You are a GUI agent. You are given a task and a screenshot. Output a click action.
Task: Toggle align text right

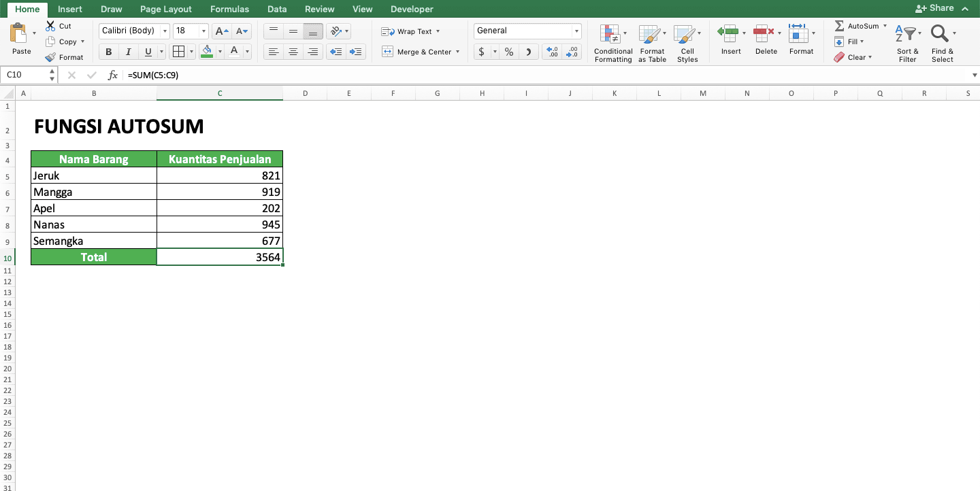(313, 52)
